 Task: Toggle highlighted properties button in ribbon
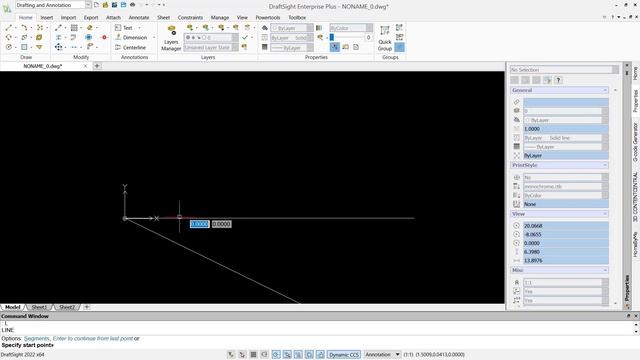click(335, 47)
